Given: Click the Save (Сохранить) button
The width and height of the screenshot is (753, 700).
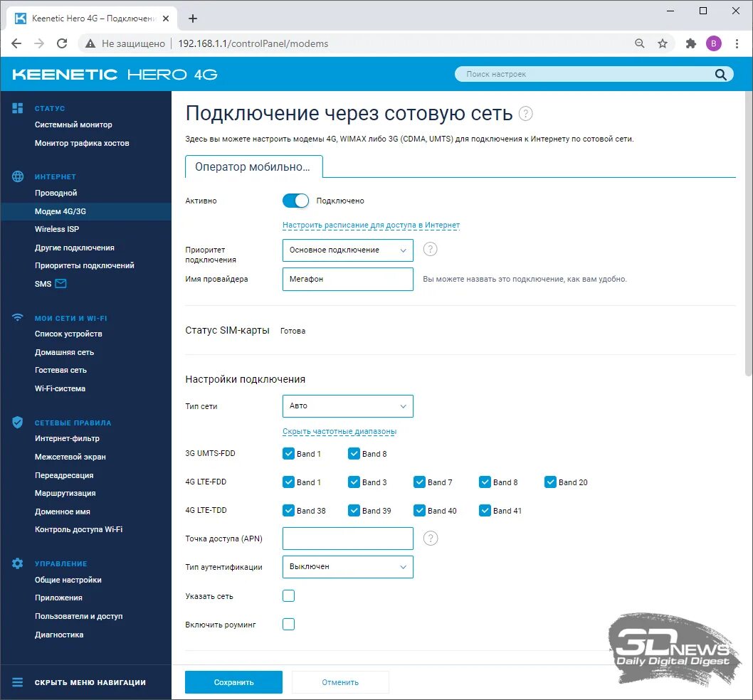Looking at the screenshot, I should tap(233, 682).
